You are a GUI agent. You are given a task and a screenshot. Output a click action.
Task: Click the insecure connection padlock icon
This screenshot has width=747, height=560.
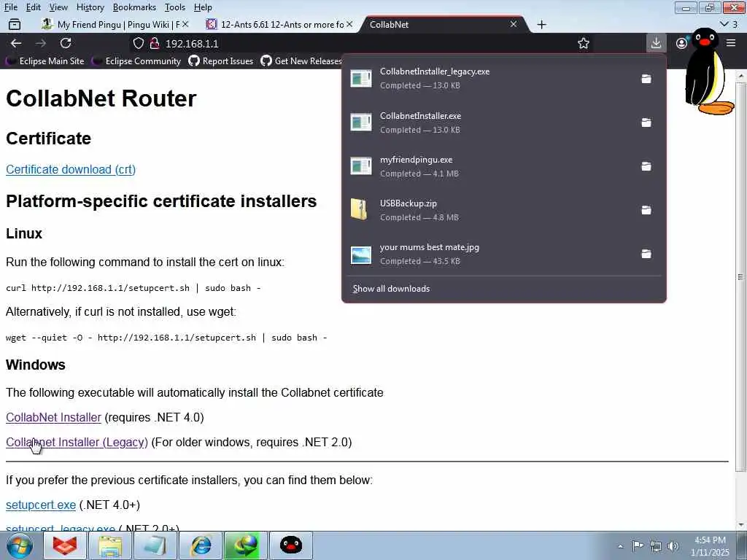155,43
